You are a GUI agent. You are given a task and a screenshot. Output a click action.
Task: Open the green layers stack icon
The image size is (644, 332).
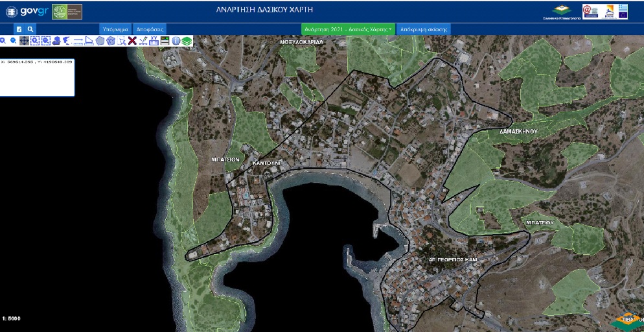tap(187, 41)
